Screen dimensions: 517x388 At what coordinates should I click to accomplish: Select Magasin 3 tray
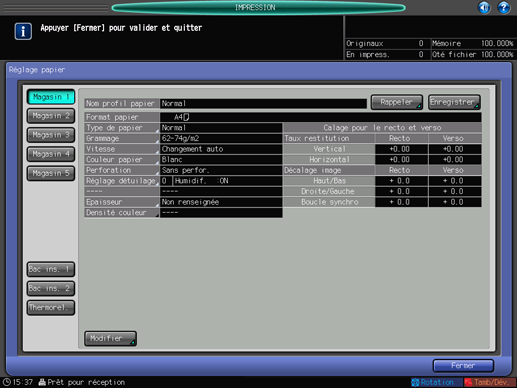tap(51, 135)
